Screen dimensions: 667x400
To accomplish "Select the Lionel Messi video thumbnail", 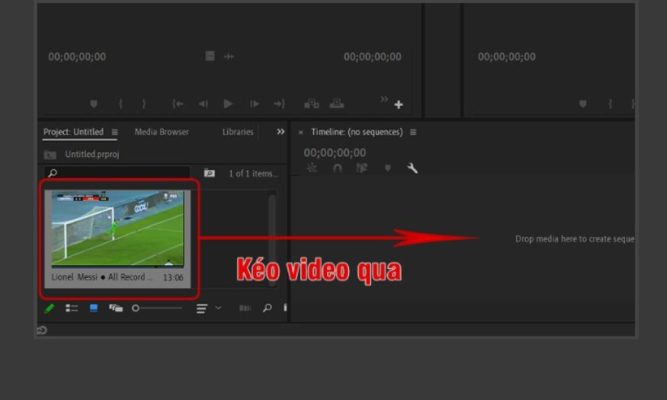I will click(x=118, y=228).
